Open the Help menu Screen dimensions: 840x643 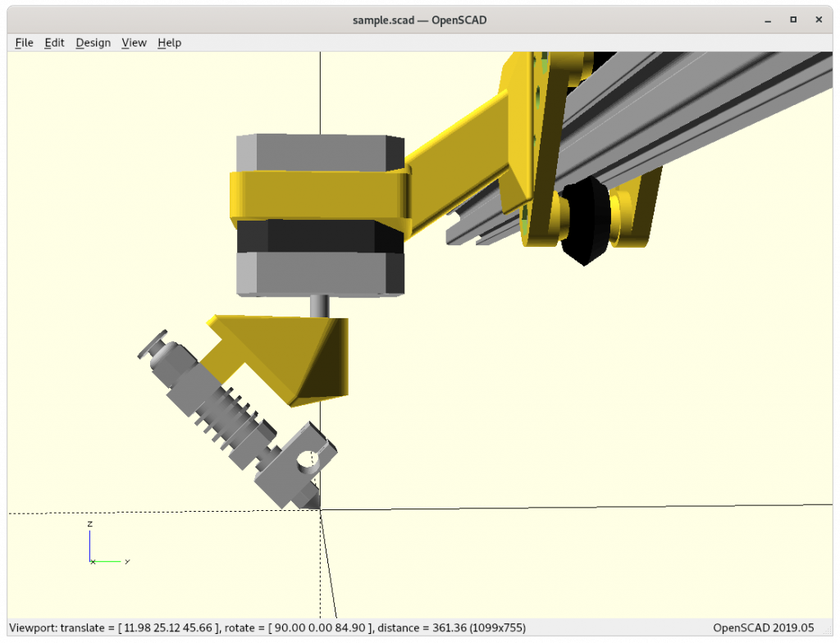coord(169,43)
